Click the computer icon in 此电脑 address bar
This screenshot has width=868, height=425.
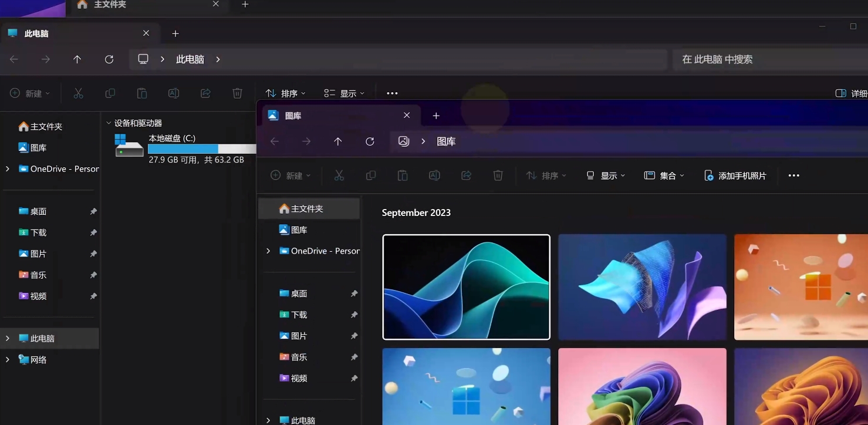(143, 59)
